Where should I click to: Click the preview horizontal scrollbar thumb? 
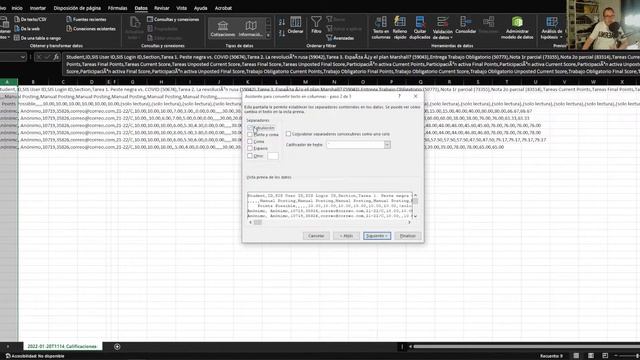(258, 222)
